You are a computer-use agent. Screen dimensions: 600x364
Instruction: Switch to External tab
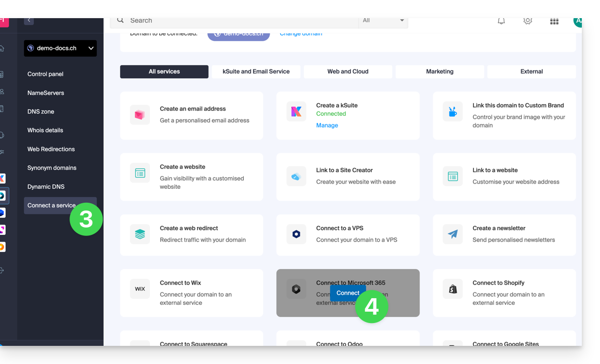click(532, 72)
